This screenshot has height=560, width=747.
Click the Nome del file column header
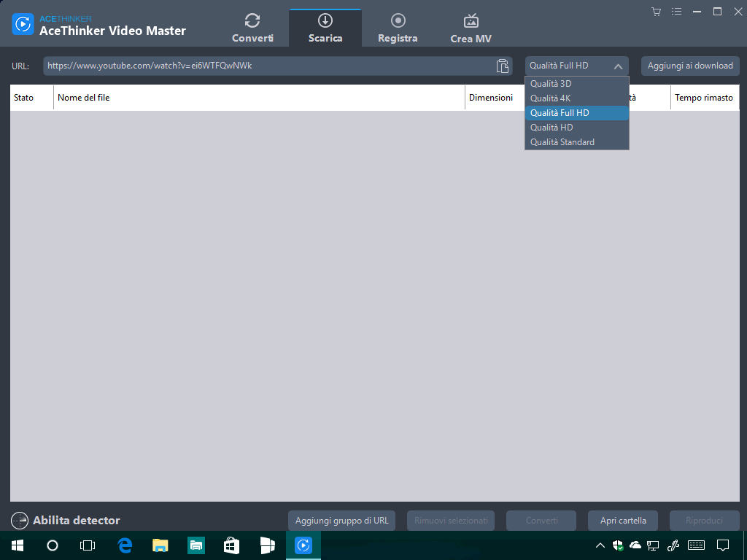(x=259, y=98)
